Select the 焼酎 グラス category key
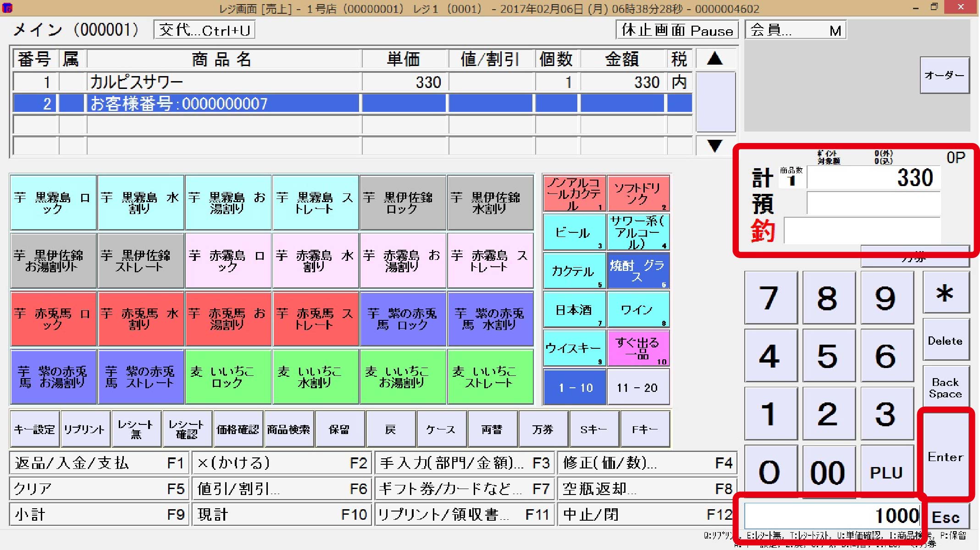This screenshot has width=980, height=550. click(x=638, y=271)
